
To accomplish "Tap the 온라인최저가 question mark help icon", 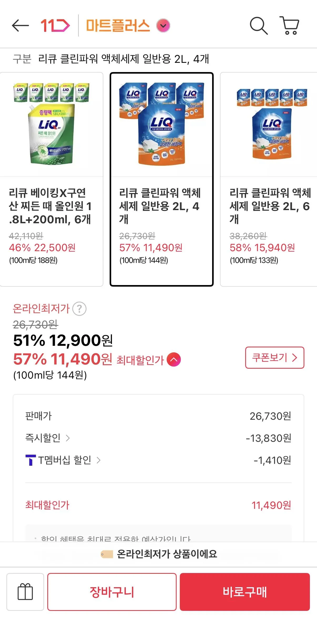I will coord(79,309).
